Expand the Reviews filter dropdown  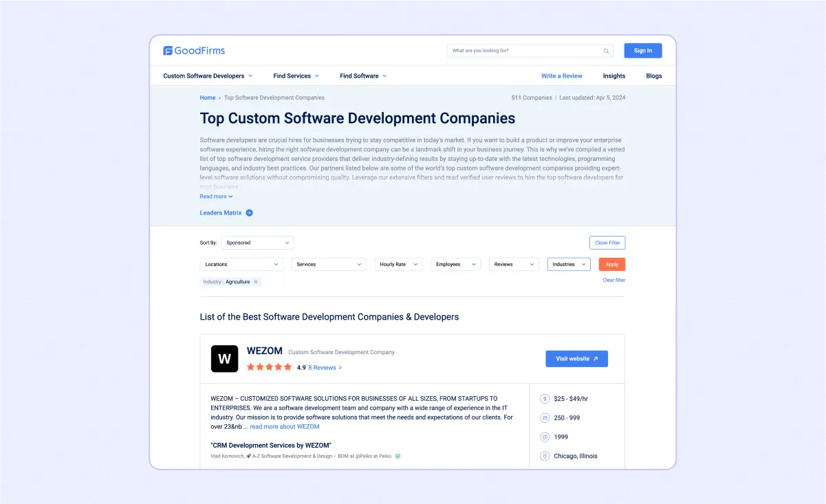(514, 264)
